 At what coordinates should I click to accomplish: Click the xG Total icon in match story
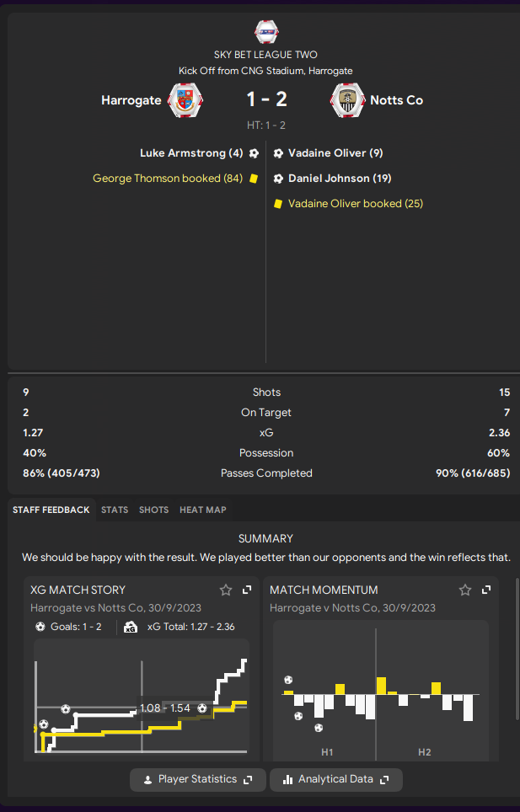point(131,628)
